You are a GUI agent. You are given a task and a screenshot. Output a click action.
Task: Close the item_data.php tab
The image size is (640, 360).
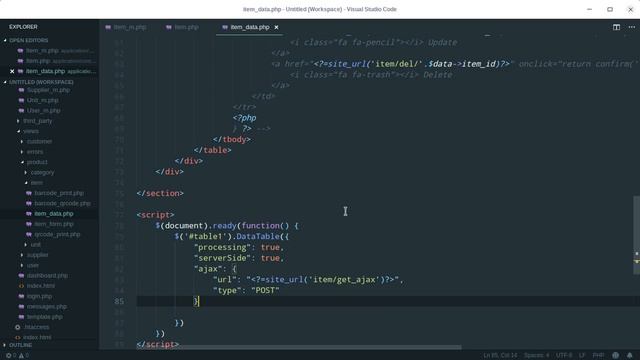276,27
